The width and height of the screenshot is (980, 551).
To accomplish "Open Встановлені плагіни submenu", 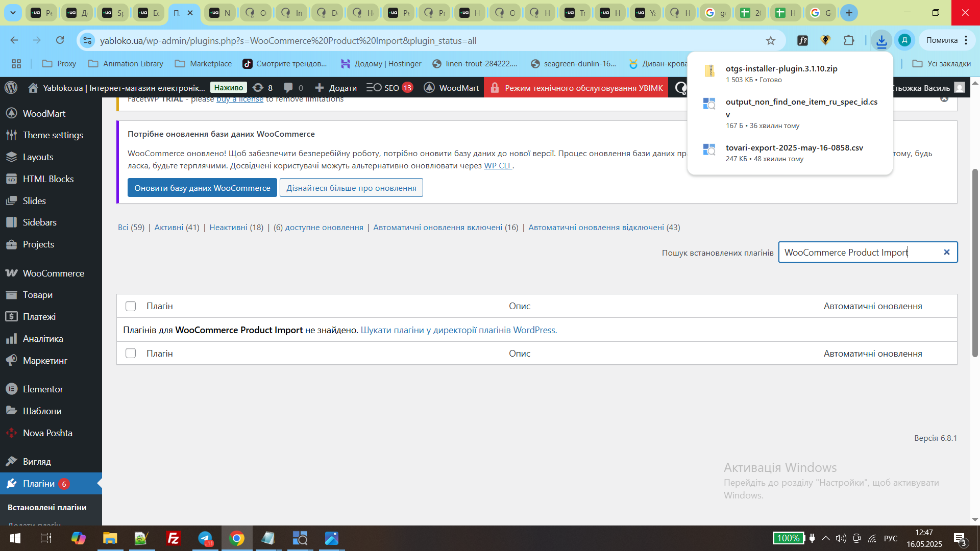I will (47, 508).
